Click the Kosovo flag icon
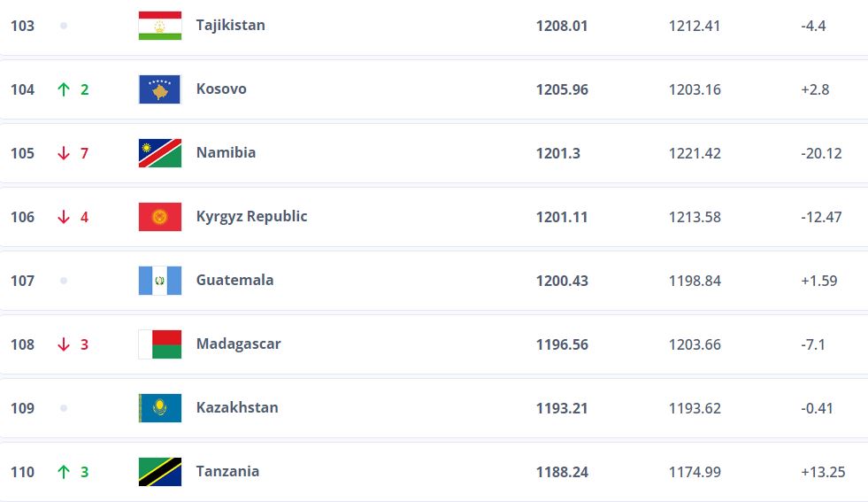This screenshot has height=502, width=868. (x=160, y=89)
